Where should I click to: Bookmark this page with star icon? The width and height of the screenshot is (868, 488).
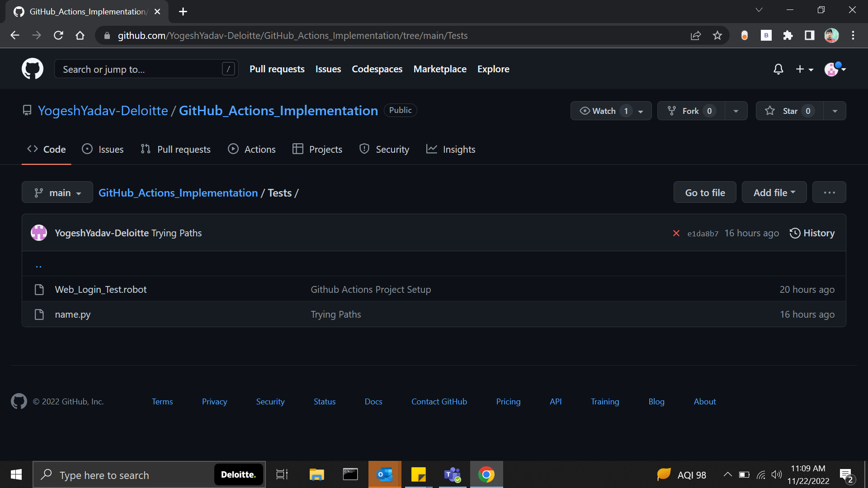717,35
